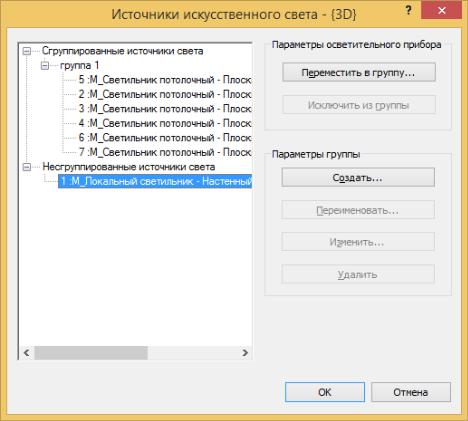468x421 pixels.
Task: Select группа 1 in the tree
Action: coord(80,65)
